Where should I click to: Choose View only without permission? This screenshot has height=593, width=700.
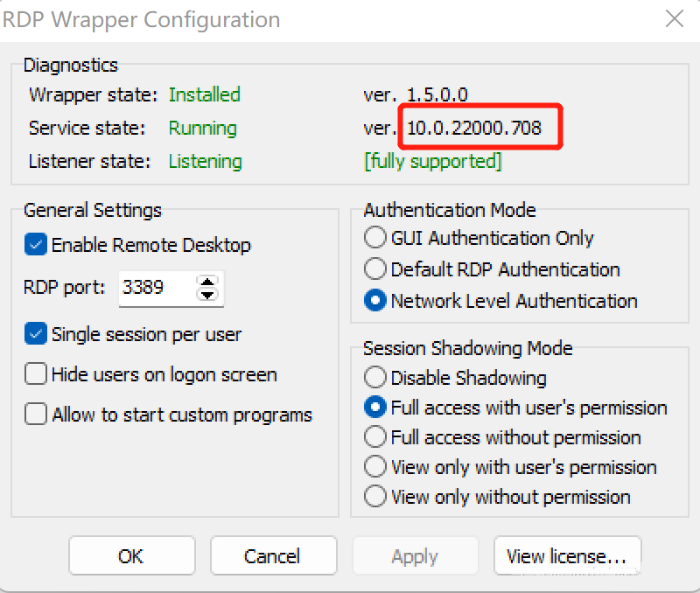tap(375, 496)
